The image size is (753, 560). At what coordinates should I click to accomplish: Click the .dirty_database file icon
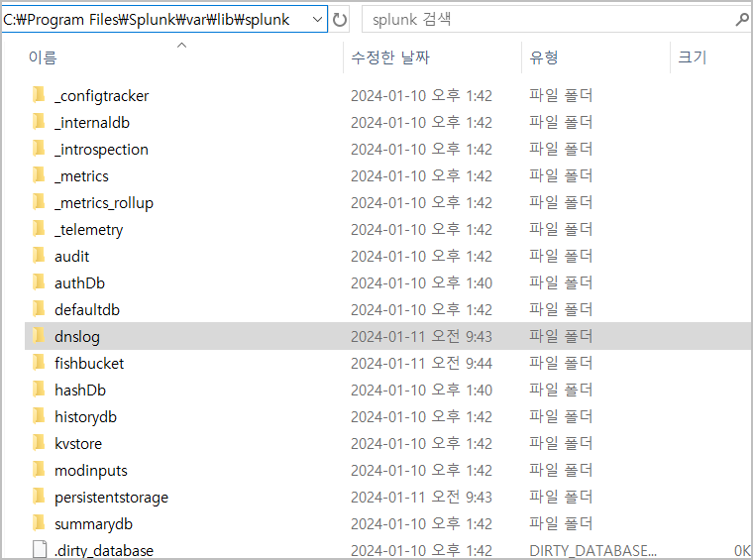(40, 550)
